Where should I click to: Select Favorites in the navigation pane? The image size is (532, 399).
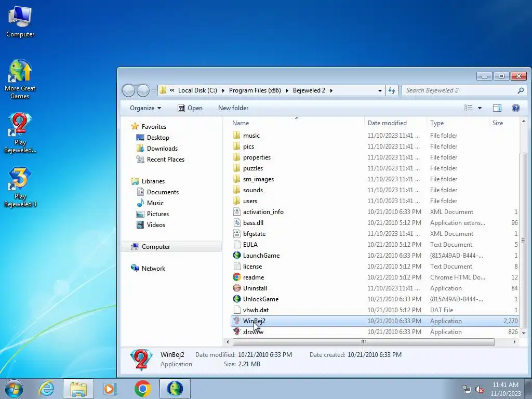click(154, 127)
